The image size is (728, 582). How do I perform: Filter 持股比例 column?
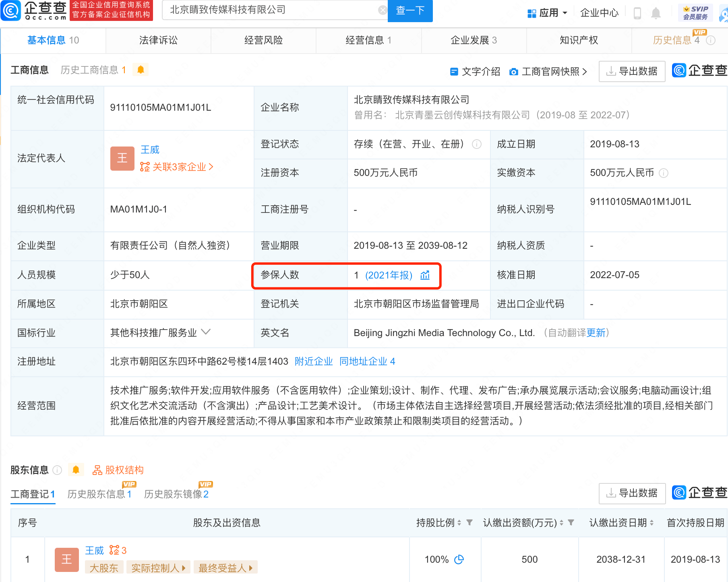pyautogui.click(x=469, y=522)
